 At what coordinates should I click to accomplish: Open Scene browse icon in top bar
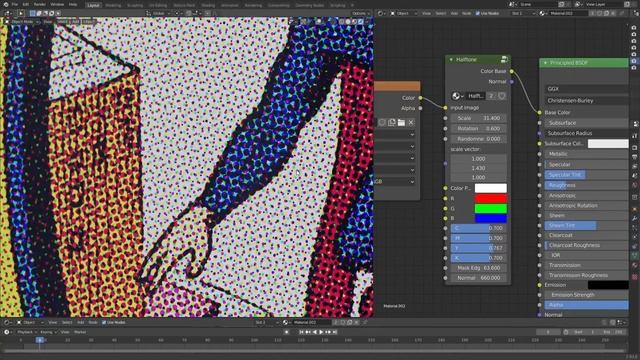[513, 4]
